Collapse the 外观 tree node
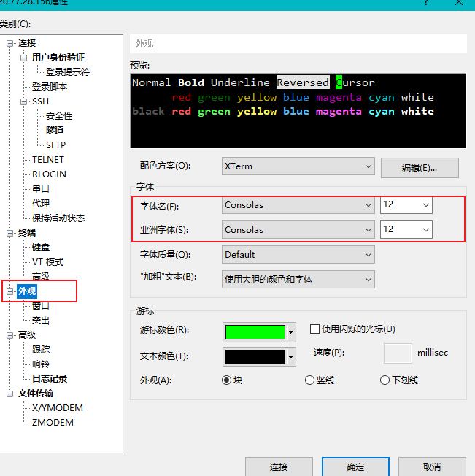Screen dimensions: 475x476 click(x=9, y=291)
